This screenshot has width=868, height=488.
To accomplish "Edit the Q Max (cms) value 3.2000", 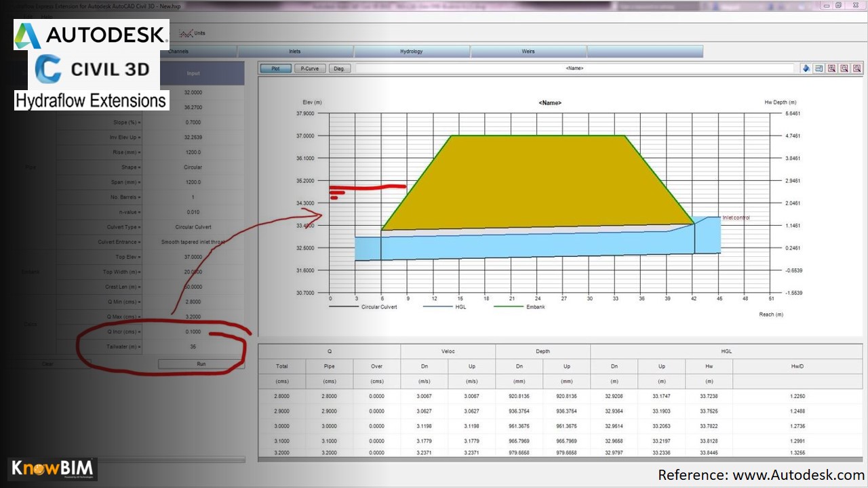I will [x=193, y=317].
